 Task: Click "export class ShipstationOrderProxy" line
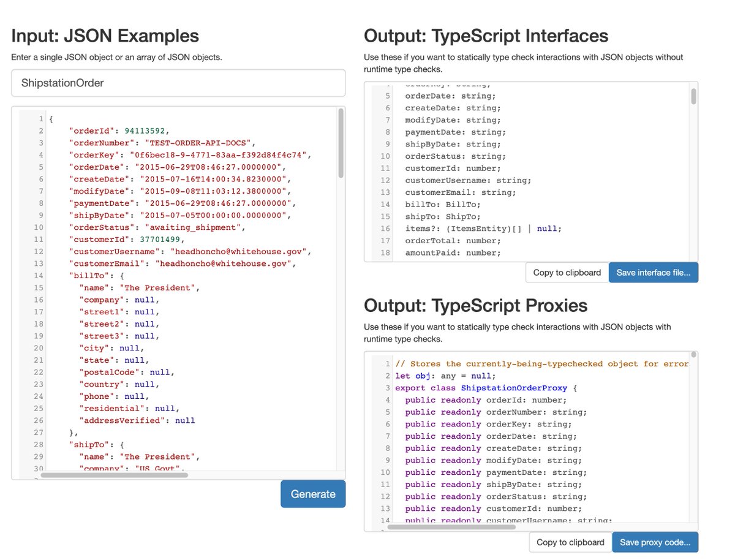[486, 388]
